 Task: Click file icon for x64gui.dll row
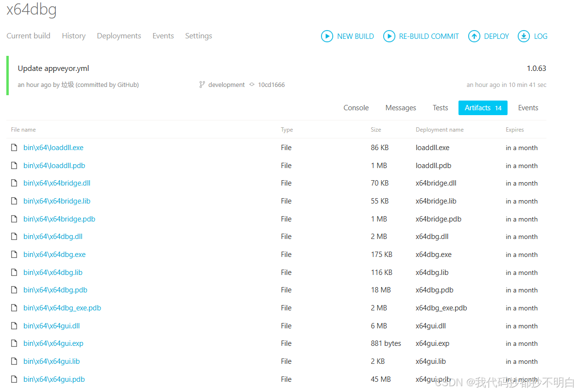point(14,326)
